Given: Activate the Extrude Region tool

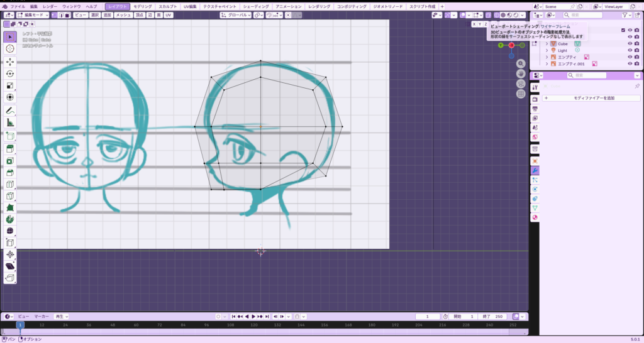Looking at the screenshot, I should pyautogui.click(x=10, y=148).
